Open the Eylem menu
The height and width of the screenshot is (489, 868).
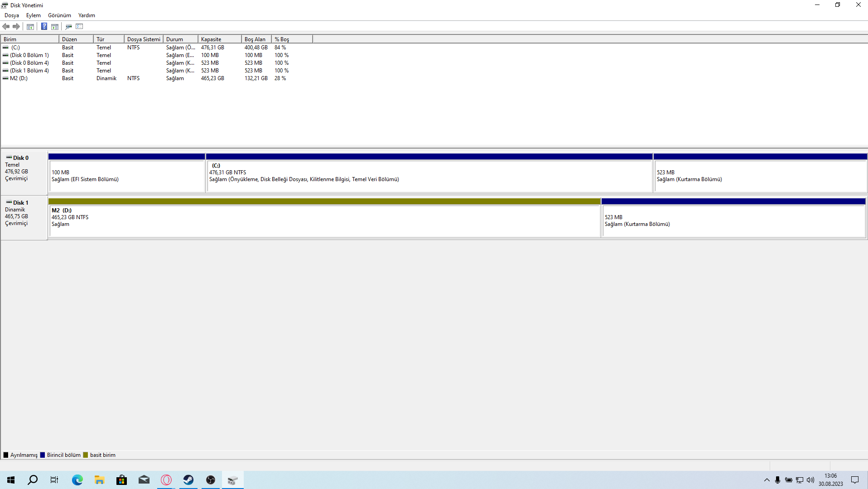coord(34,15)
